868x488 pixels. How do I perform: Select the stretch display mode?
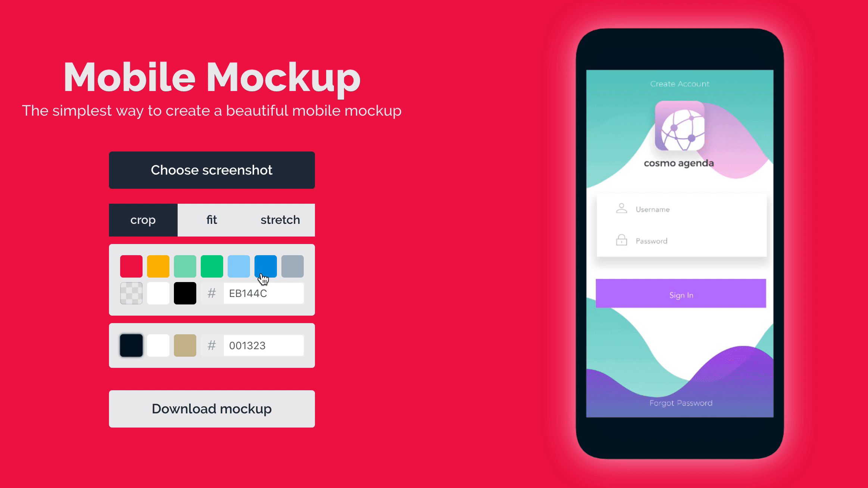click(x=280, y=220)
